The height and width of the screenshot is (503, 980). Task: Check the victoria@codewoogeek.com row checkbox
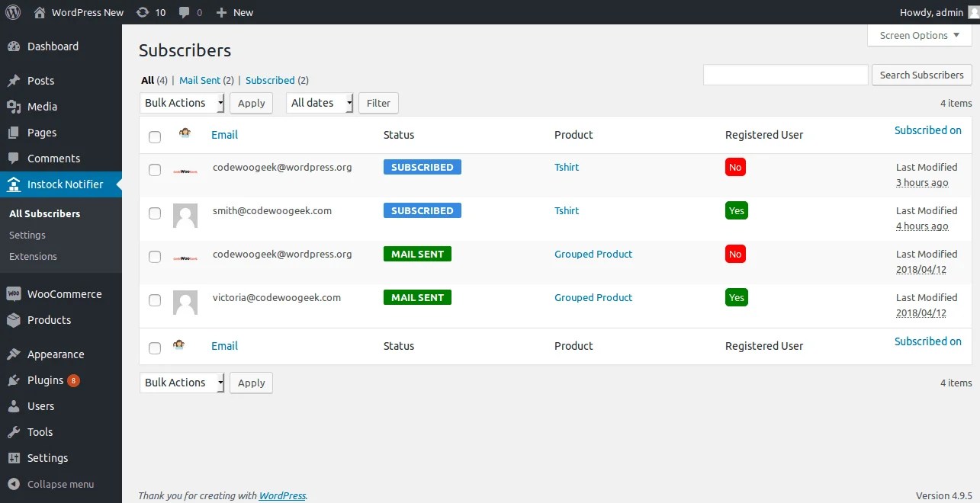point(155,300)
